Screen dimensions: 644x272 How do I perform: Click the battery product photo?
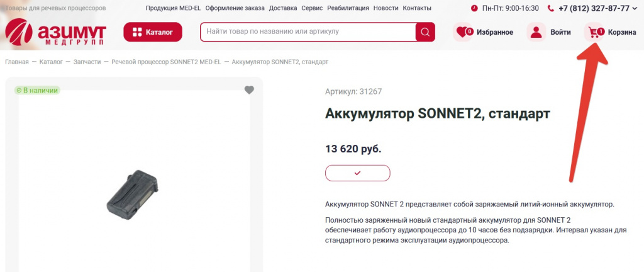133,195
